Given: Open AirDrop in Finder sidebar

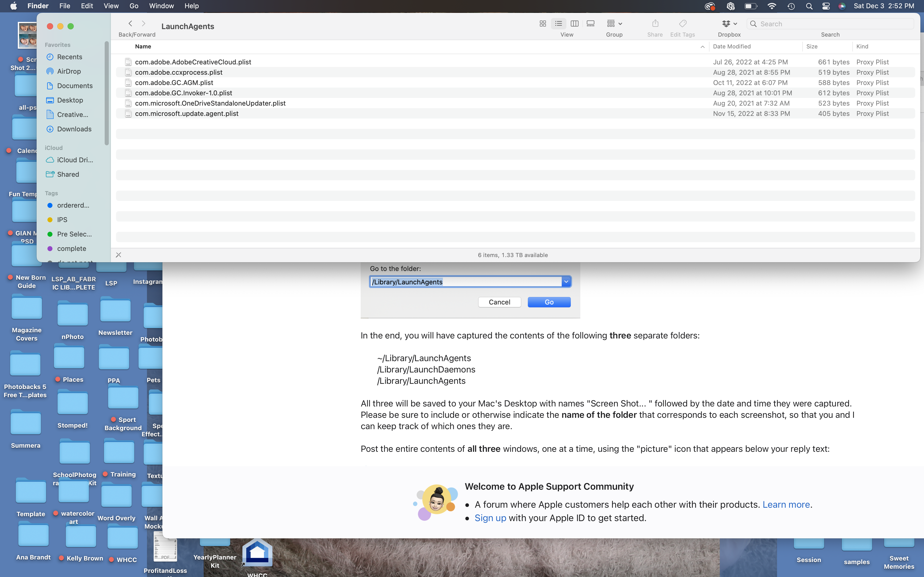Looking at the screenshot, I should click(x=69, y=71).
